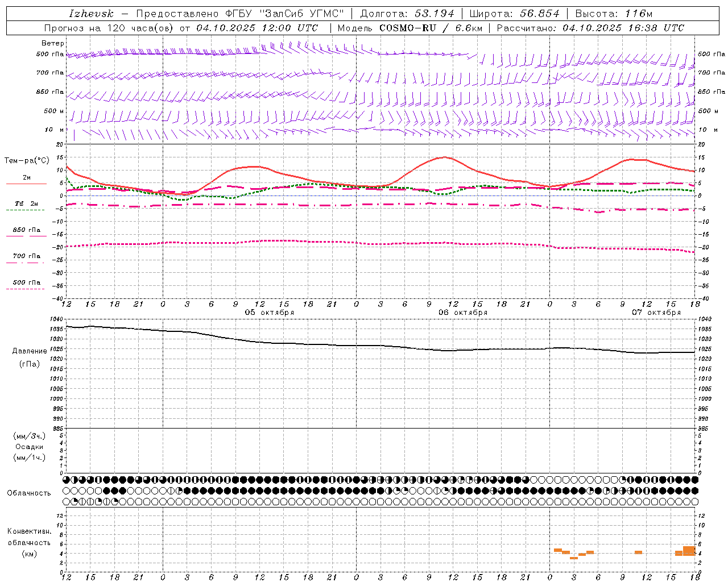
Task: Click the Ветер panel label
Action: tap(52, 43)
